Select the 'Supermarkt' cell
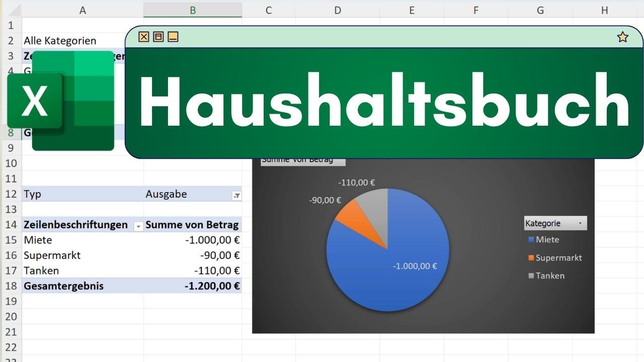Image resolution: width=644 pixels, height=362 pixels. tap(83, 255)
